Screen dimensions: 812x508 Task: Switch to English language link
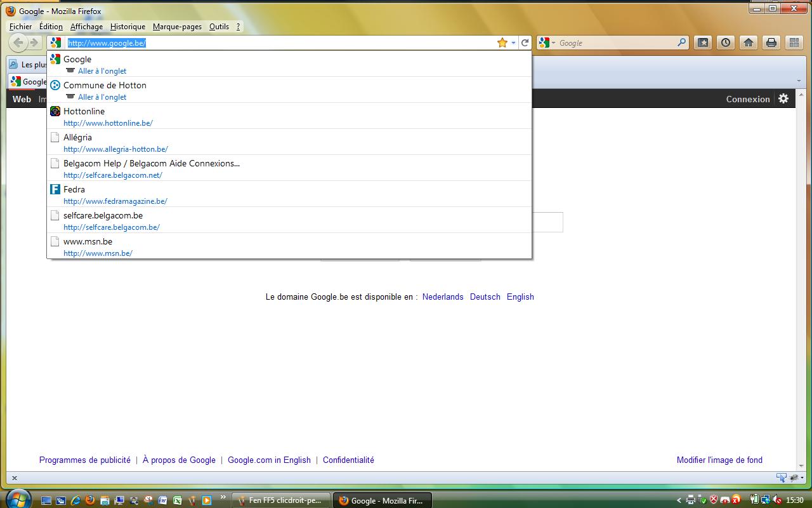coord(520,297)
